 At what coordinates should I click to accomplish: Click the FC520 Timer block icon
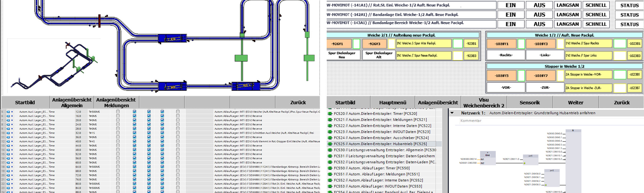click(x=330, y=114)
